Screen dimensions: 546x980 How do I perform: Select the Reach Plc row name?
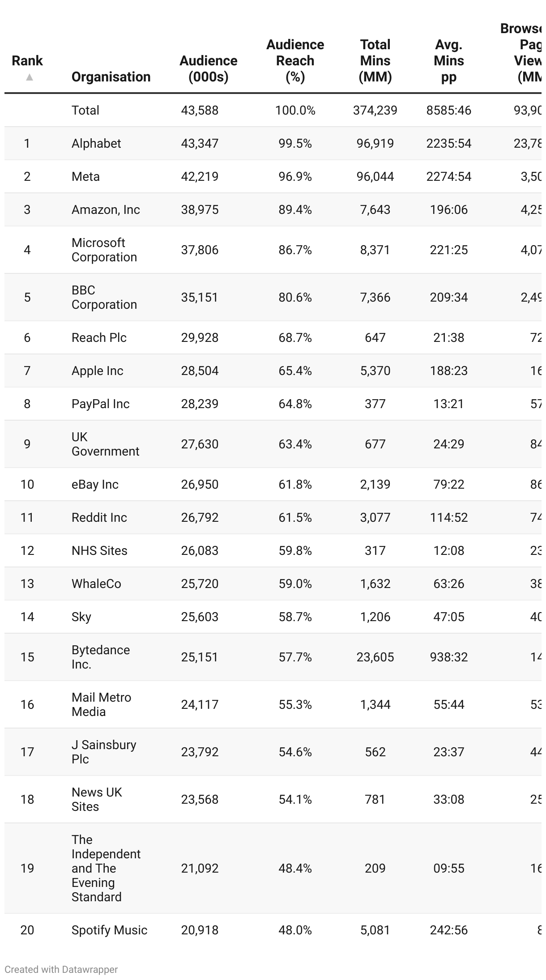point(99,337)
